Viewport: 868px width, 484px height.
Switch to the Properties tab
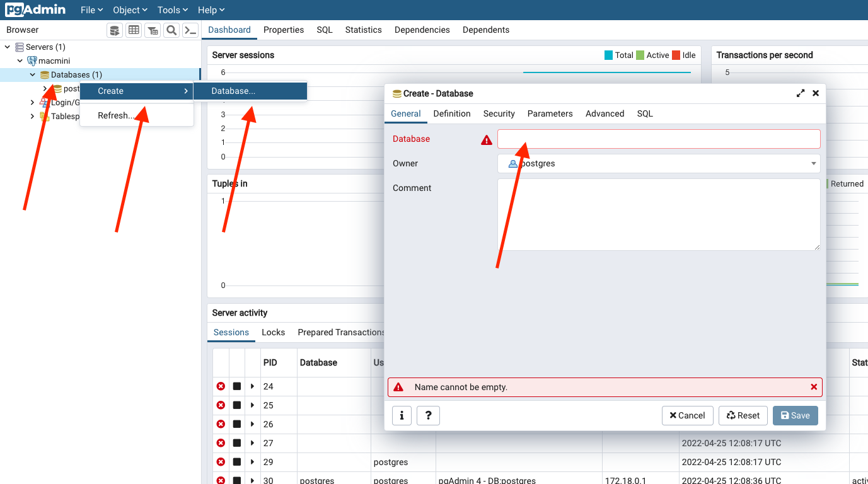284,30
